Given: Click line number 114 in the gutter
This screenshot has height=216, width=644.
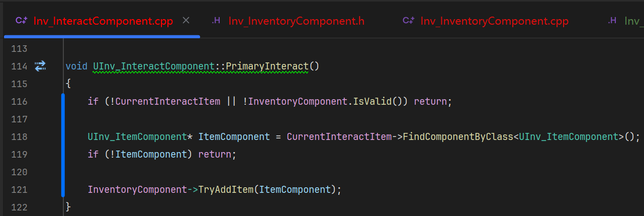Looking at the screenshot, I should (x=19, y=66).
